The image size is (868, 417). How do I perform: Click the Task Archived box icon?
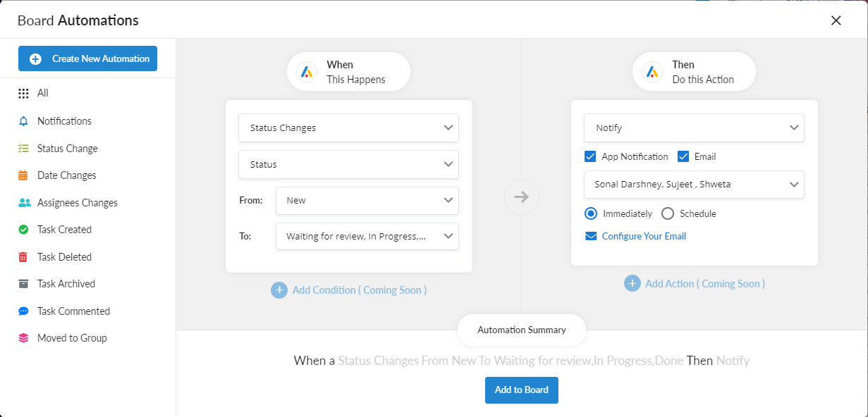(23, 284)
